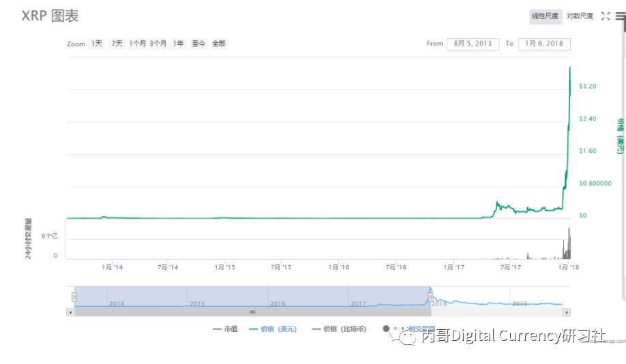Click the From date input field
The width and height of the screenshot is (626, 364).
[473, 44]
